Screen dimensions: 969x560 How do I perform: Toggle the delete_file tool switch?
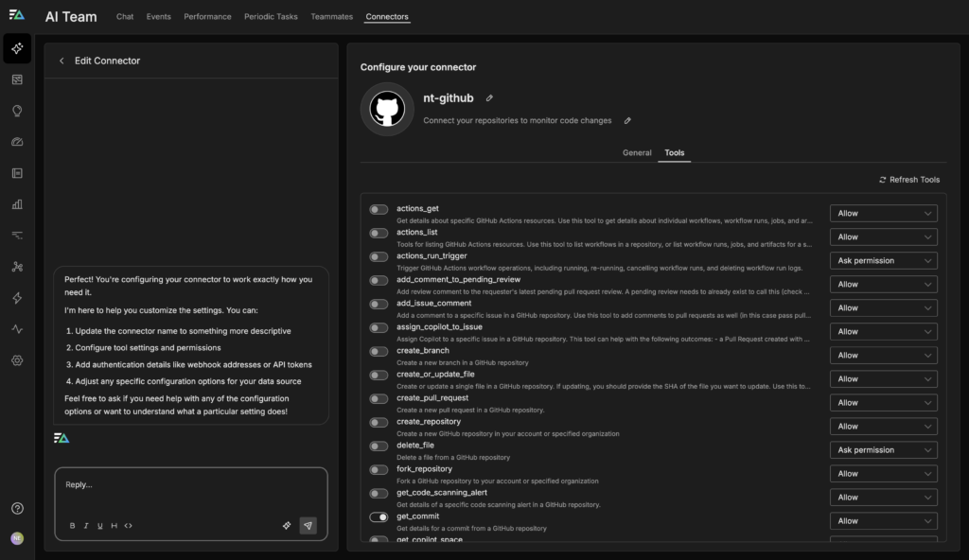tap(379, 446)
